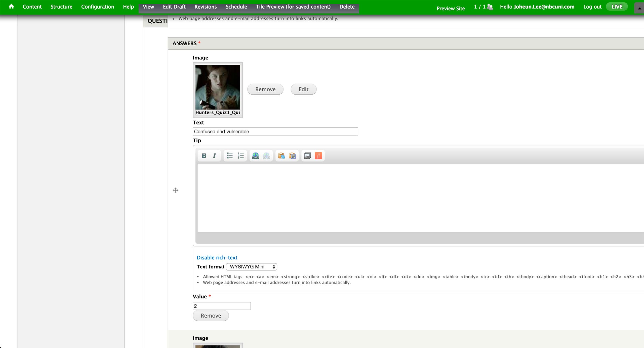Click the insert image media icon
The image size is (644, 348).
tap(307, 156)
